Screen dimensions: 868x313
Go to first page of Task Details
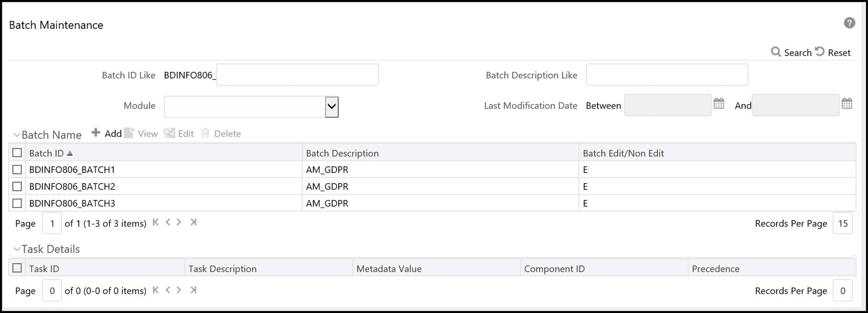click(x=156, y=290)
